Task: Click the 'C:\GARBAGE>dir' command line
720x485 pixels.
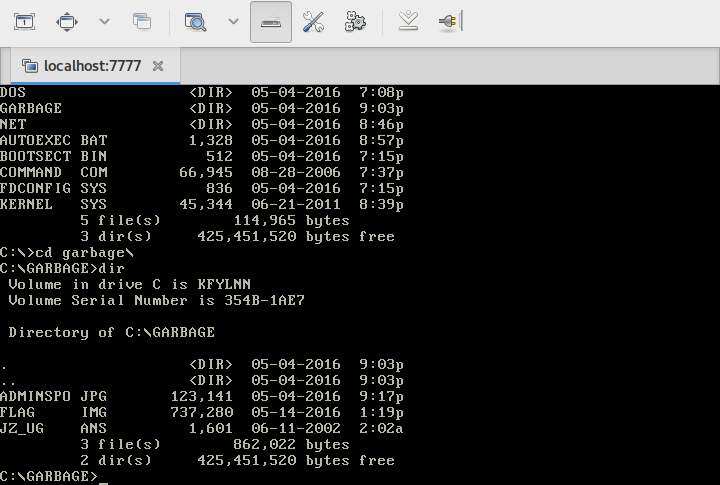Action: pos(62,268)
